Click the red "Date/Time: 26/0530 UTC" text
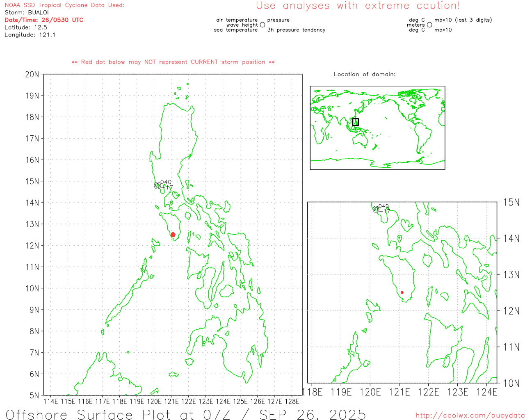The width and height of the screenshot is (525, 420). 44,20
